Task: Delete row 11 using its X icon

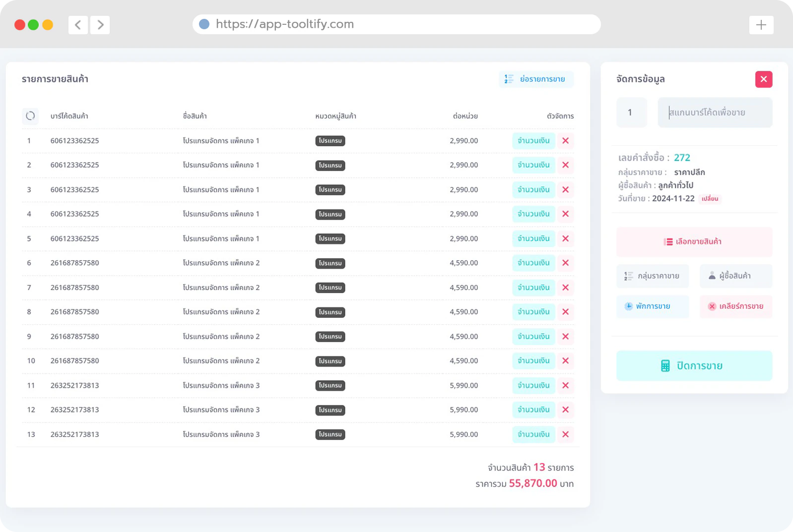Action: pyautogui.click(x=565, y=385)
